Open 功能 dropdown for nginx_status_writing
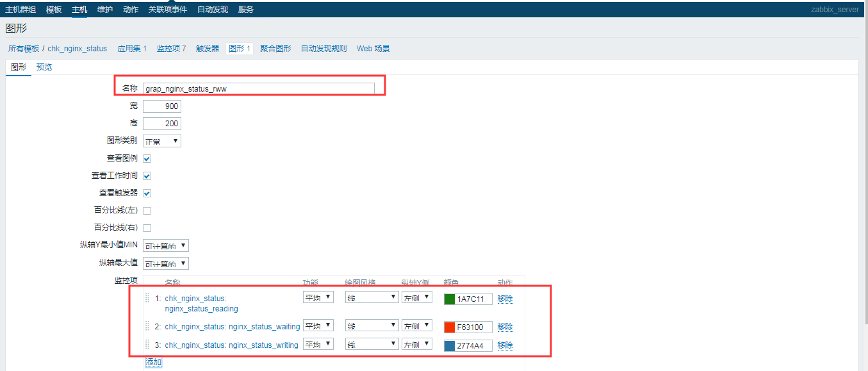The height and width of the screenshot is (371, 868). 318,344
